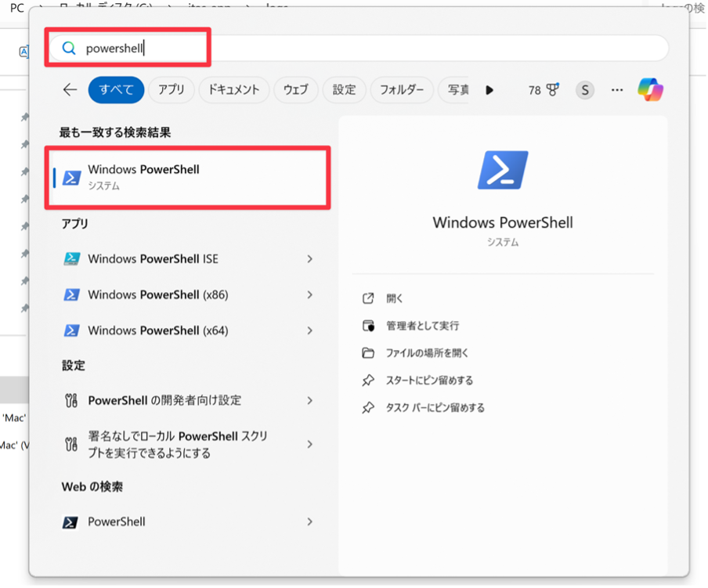Open PowerShell の開発者向け設定 setting
The width and height of the screenshot is (708, 588).
[x=187, y=400]
